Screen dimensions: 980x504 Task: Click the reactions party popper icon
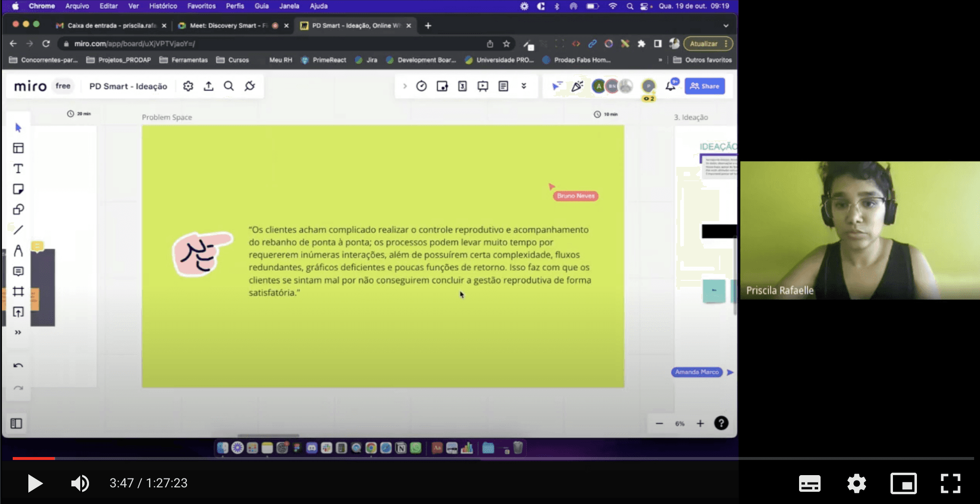[578, 86]
